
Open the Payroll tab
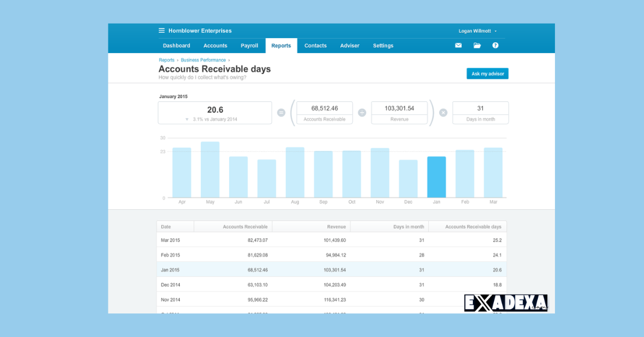(249, 46)
